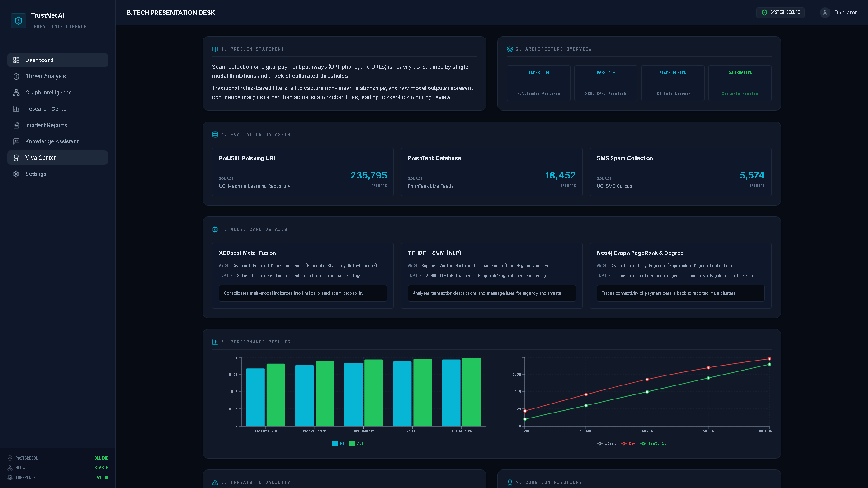Click the PhishTank Live Feeds source text
Screen dimensions: 868x488
[430, 186]
